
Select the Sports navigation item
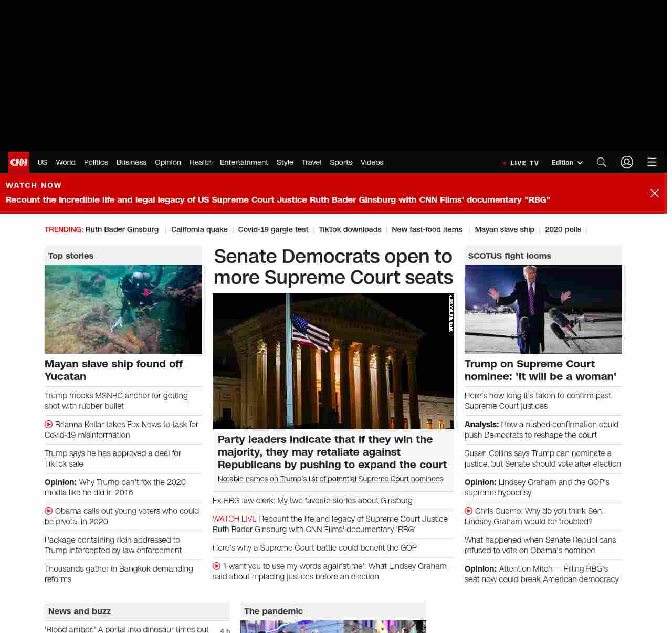[341, 162]
